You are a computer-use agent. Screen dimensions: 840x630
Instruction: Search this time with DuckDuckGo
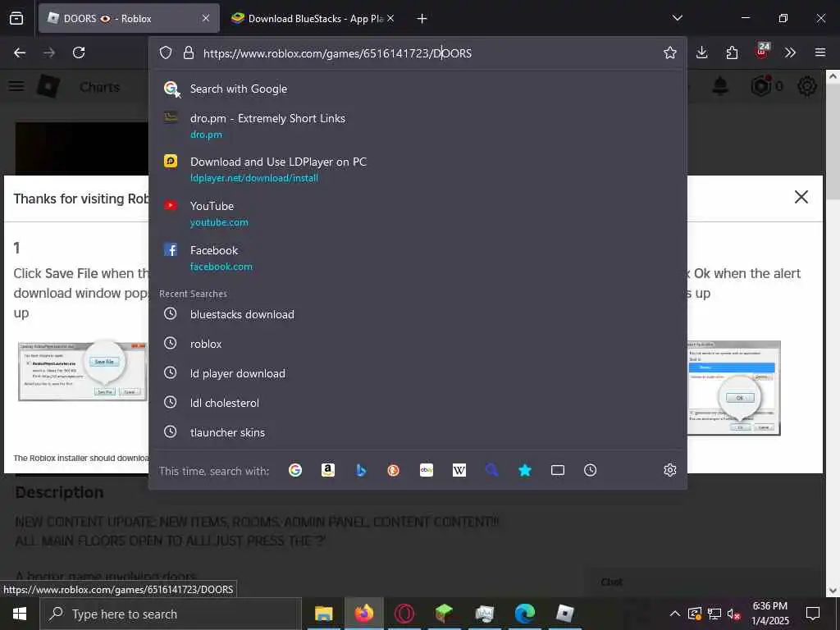tap(393, 470)
